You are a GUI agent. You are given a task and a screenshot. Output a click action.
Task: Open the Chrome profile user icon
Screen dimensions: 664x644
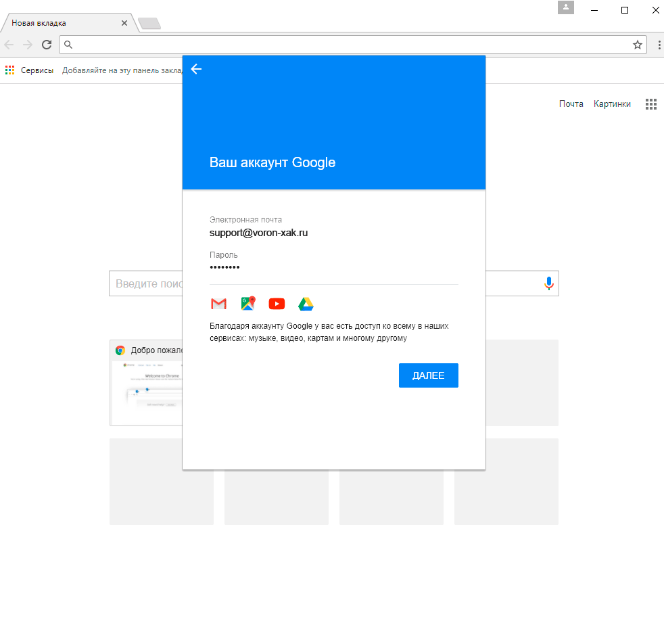(565, 7)
